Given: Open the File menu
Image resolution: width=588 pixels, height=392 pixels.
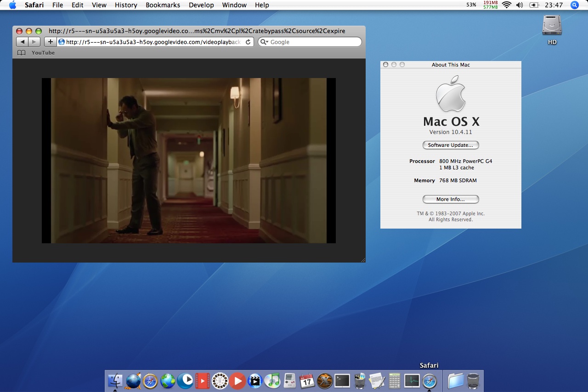Looking at the screenshot, I should [57, 5].
